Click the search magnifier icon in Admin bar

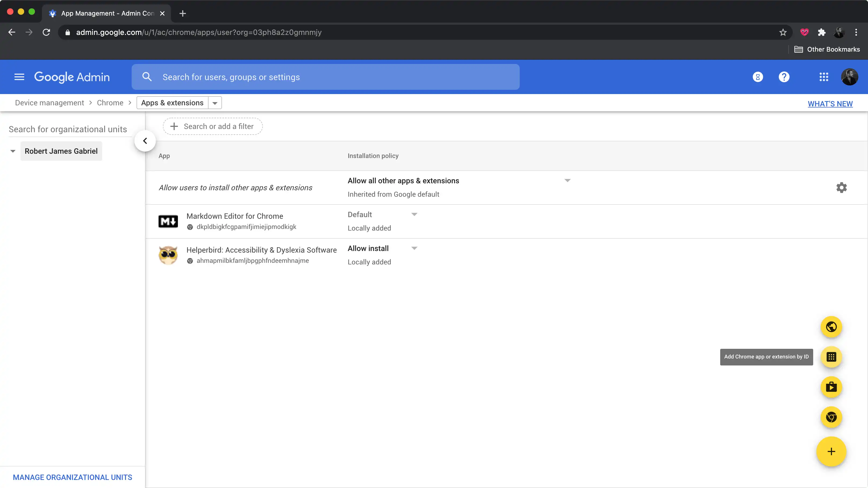pos(147,77)
